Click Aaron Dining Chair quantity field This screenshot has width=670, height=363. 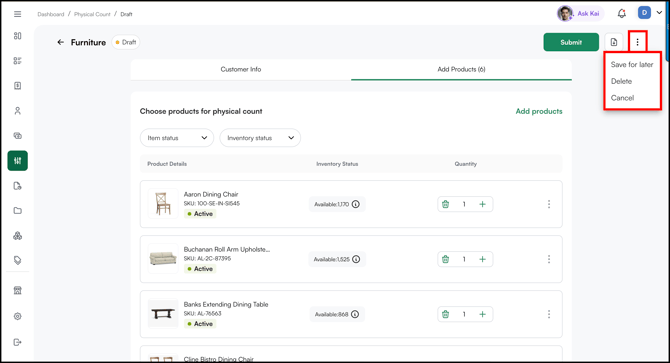pyautogui.click(x=464, y=204)
